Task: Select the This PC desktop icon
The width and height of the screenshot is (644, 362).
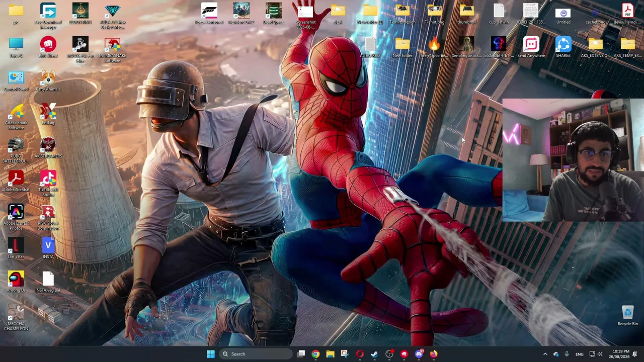Action: coord(16,47)
